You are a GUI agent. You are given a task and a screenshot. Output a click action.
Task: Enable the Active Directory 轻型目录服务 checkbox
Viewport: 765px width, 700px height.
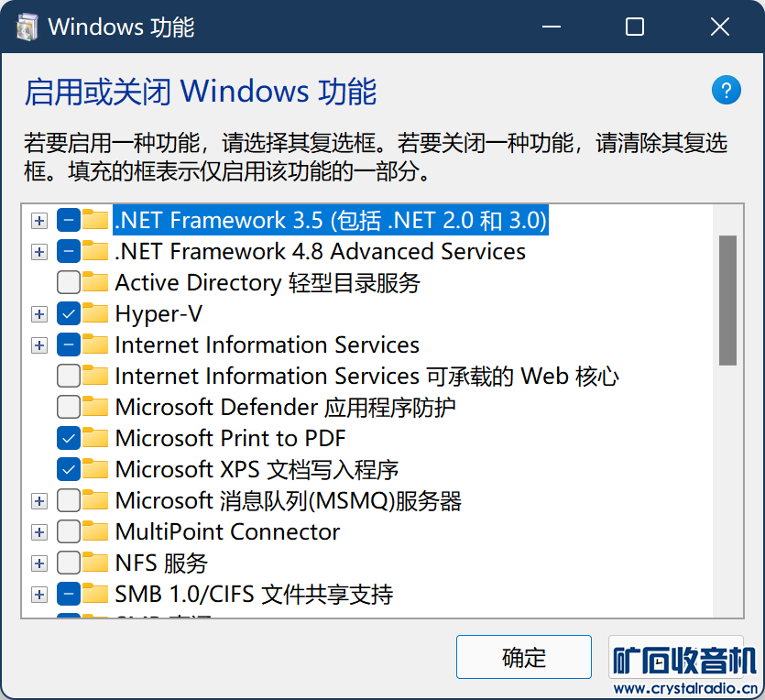[69, 282]
